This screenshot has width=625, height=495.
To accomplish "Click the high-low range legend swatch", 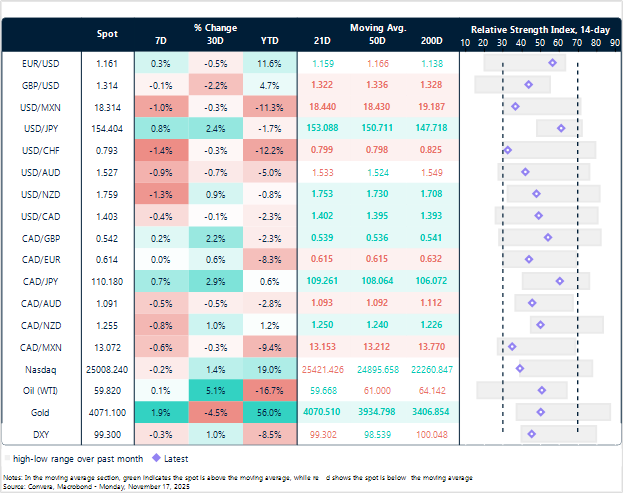I will [9, 459].
